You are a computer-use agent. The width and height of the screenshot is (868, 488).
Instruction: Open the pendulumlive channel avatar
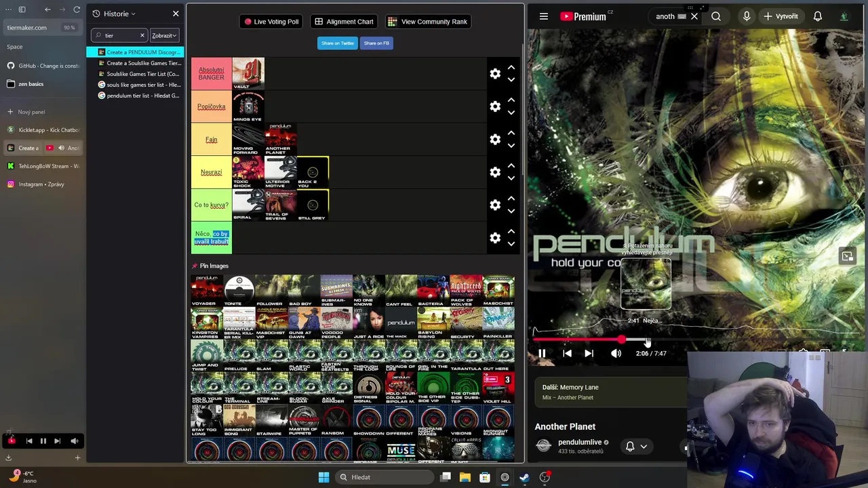(543, 445)
